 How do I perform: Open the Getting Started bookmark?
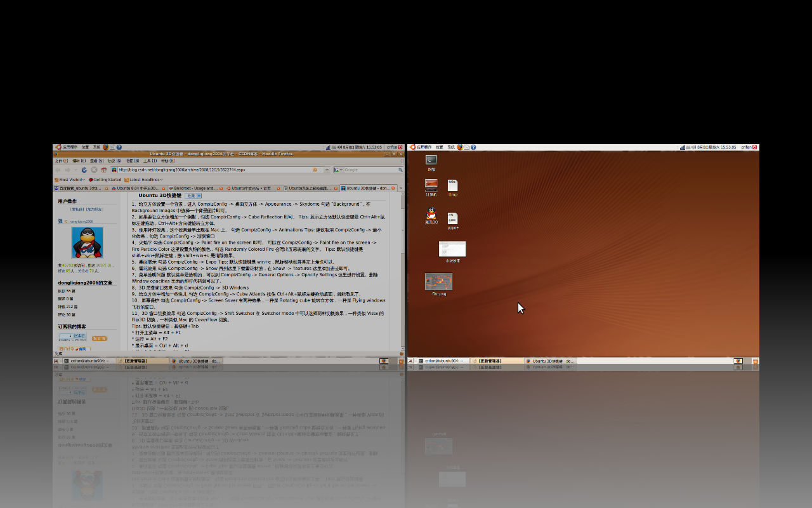pyautogui.click(x=105, y=180)
